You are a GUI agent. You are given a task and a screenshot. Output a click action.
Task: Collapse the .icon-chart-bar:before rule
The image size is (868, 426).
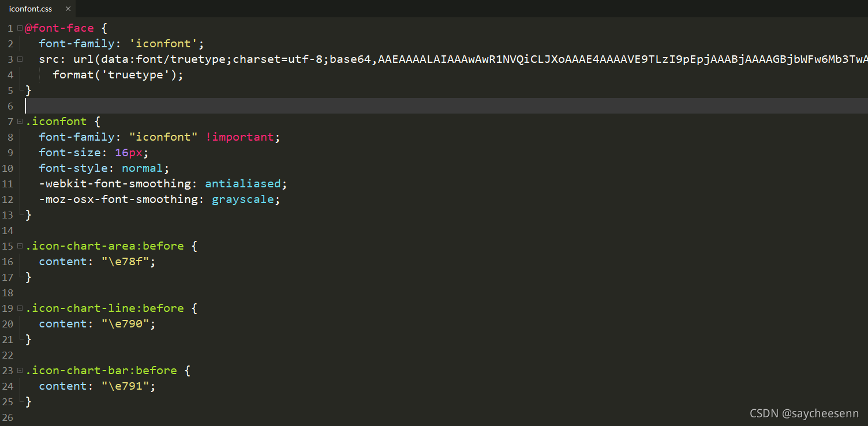20,370
